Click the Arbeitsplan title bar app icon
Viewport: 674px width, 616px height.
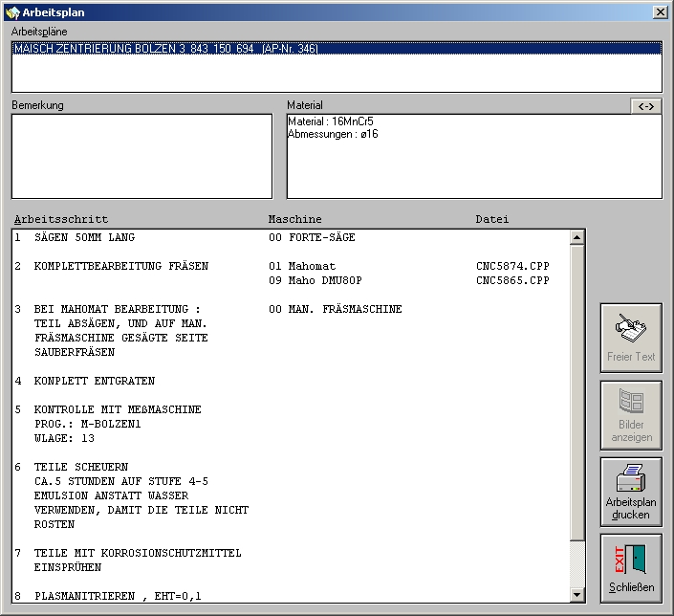coord(12,11)
